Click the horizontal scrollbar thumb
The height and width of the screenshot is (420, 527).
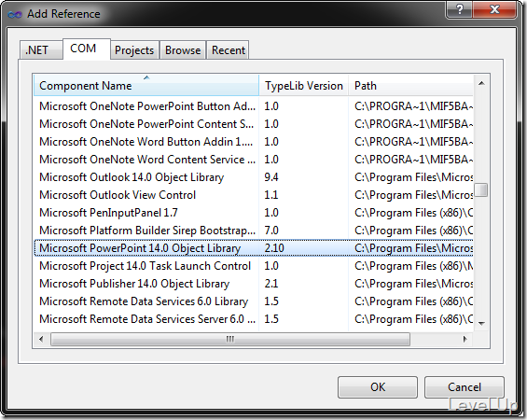(x=230, y=339)
